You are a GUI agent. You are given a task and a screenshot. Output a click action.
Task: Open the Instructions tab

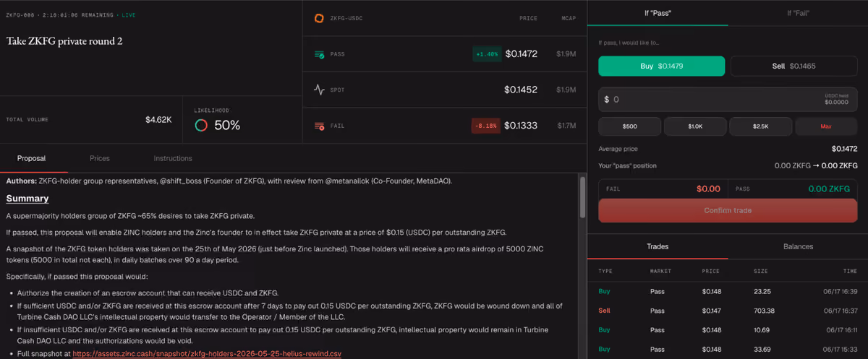click(173, 158)
